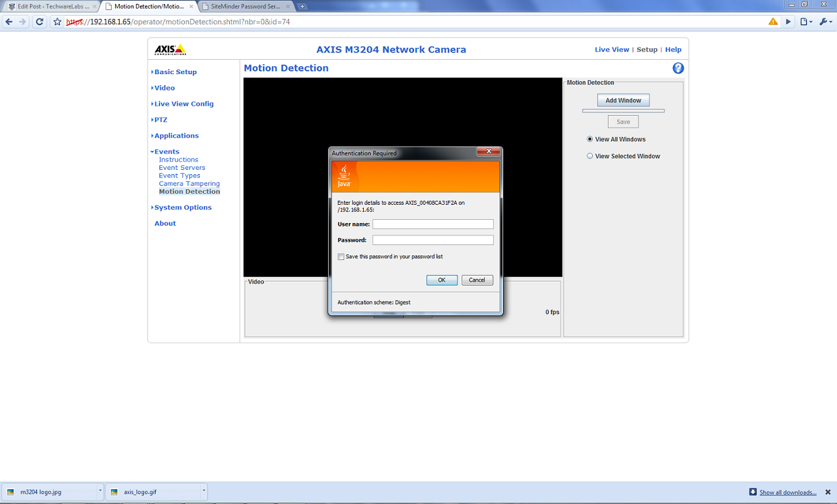Click the AXIS logo
This screenshot has height=504, width=837.
tap(170, 49)
